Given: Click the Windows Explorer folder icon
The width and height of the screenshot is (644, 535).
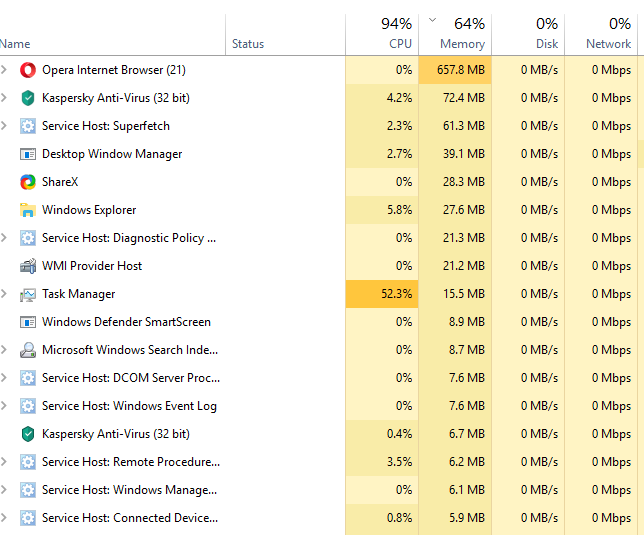Looking at the screenshot, I should click(28, 210).
